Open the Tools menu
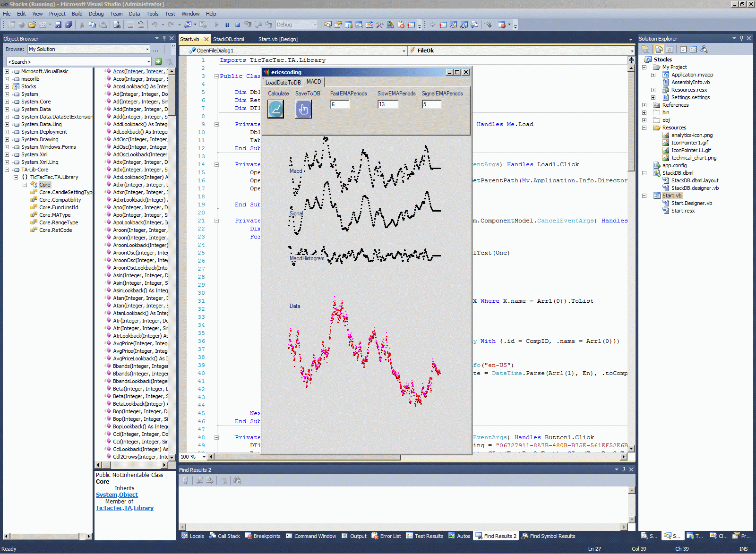This screenshot has width=756, height=554. click(152, 14)
